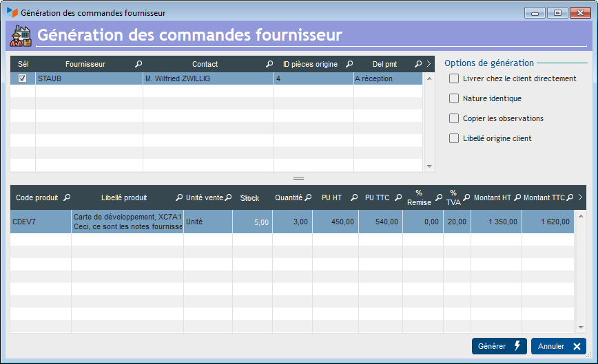Uncheck the STAUB supplier selection checkbox
Viewport: 598px width, 364px height.
click(23, 78)
